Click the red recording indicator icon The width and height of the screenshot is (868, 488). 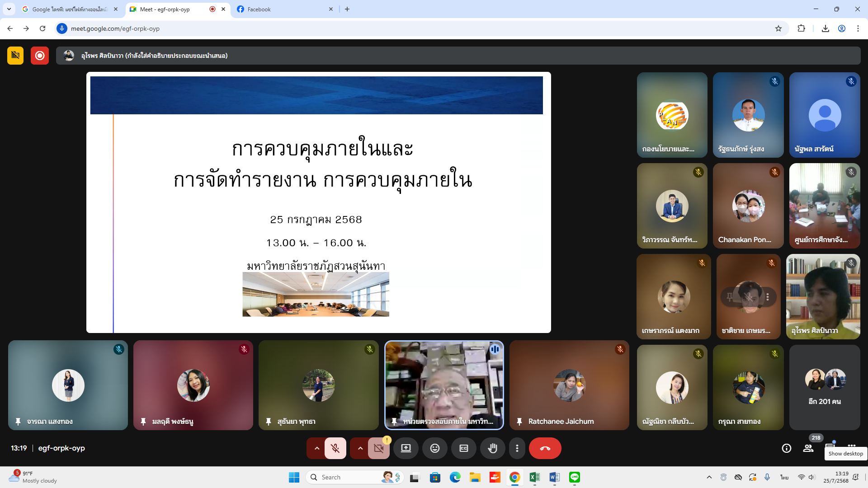[40, 56]
